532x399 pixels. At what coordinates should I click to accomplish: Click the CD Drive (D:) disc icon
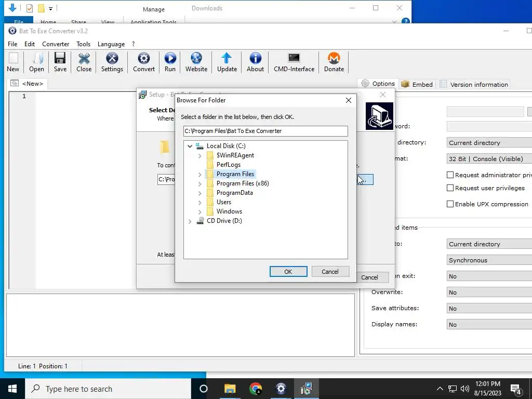click(201, 221)
